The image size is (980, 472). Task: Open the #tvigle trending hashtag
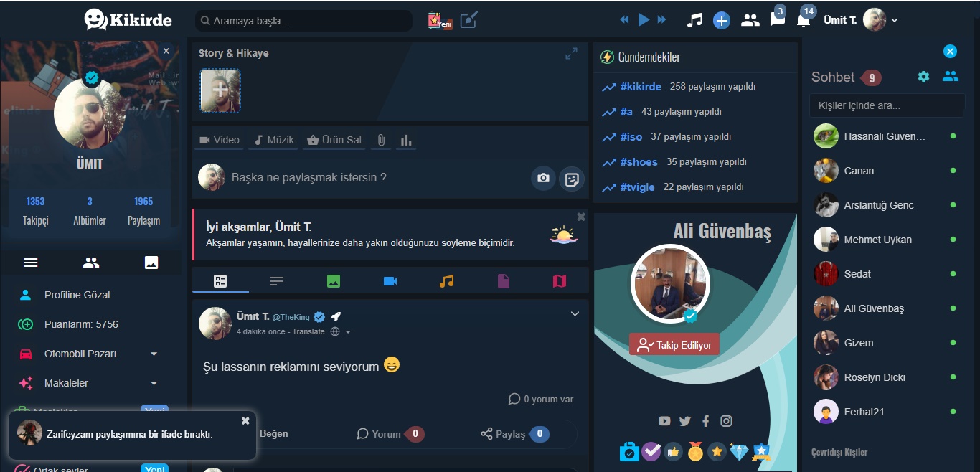[x=637, y=187]
